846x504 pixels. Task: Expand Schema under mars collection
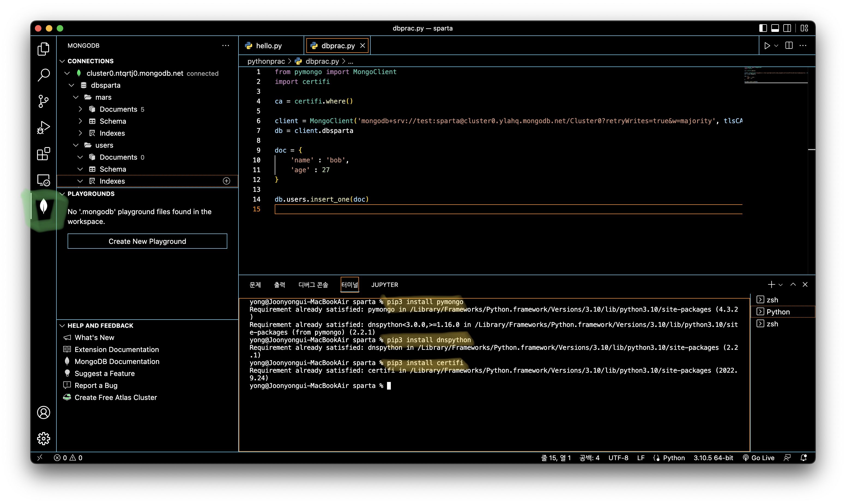point(80,121)
